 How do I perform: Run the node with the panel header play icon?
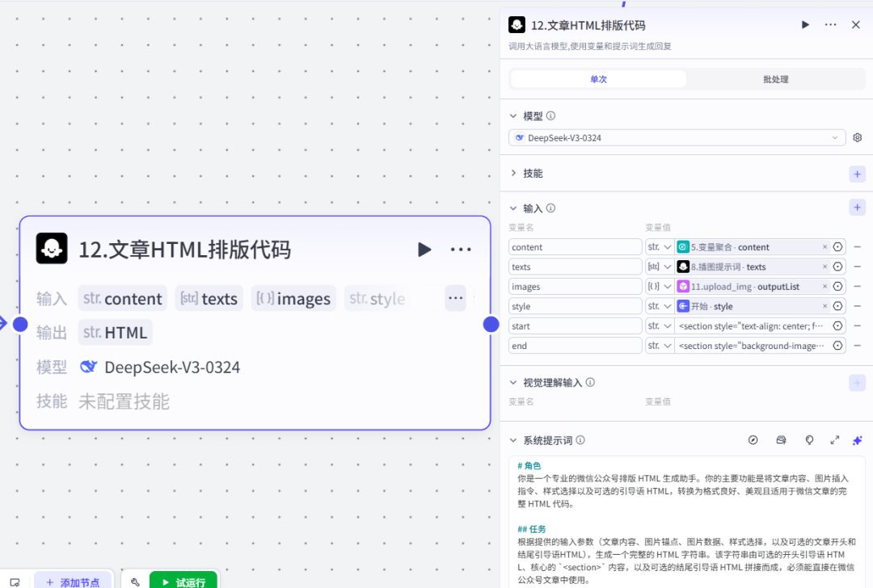tap(805, 24)
